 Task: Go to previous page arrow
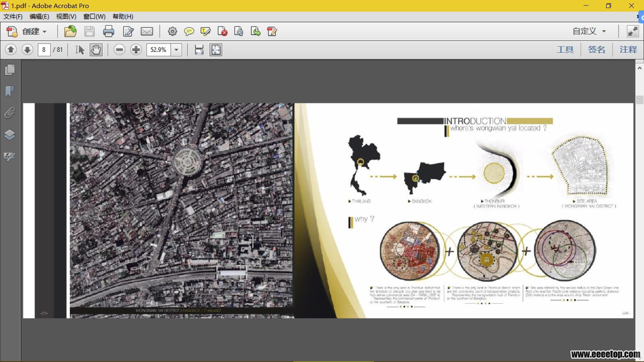coord(11,49)
